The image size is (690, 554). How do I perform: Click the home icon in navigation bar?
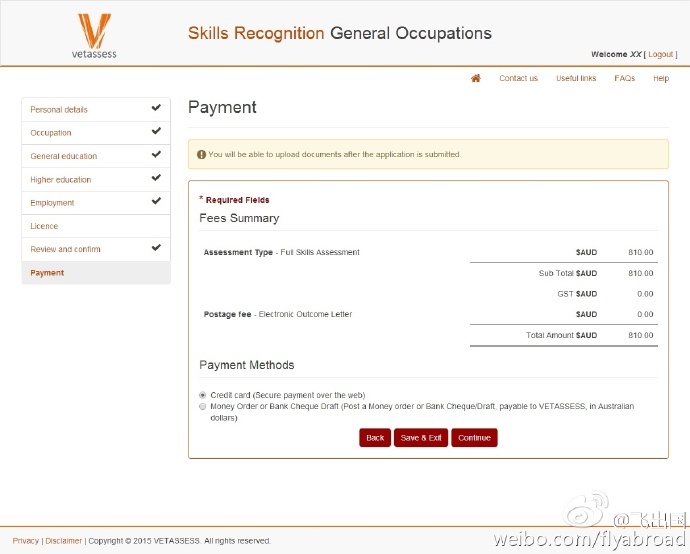[x=476, y=78]
